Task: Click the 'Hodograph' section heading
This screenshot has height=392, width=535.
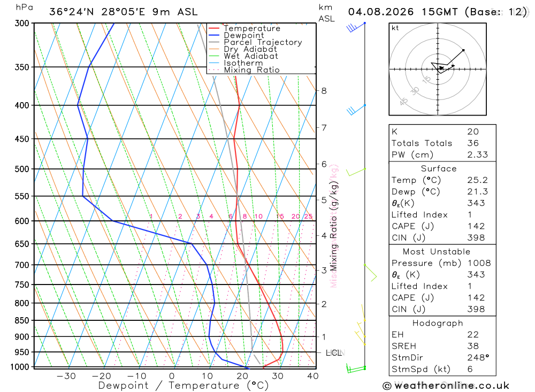Action: (x=438, y=323)
